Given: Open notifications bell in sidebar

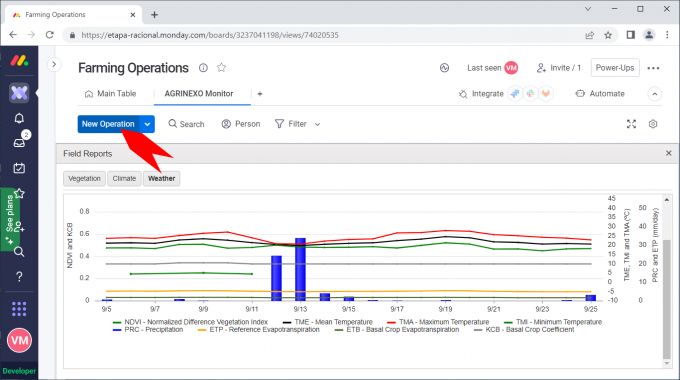Looking at the screenshot, I should (x=19, y=118).
